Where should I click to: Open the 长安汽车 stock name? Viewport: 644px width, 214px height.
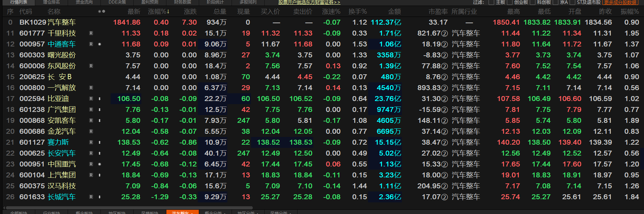pyautogui.click(x=62, y=153)
